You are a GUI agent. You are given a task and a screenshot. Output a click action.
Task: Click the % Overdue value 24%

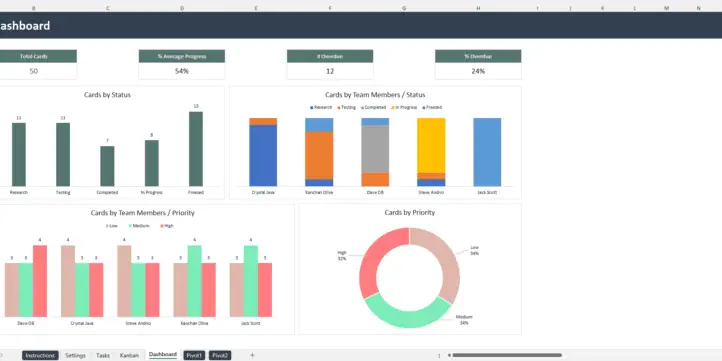coord(478,71)
